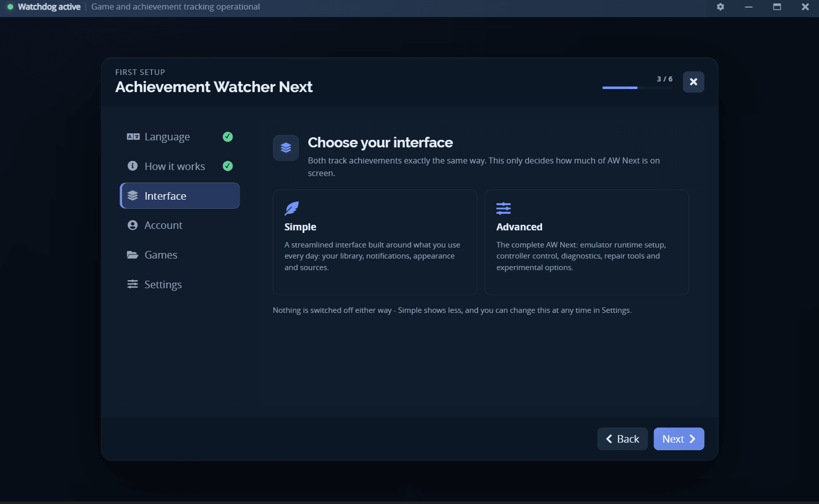Click the green Watchdog active status dot
The image size is (819, 504).
pyautogui.click(x=10, y=7)
